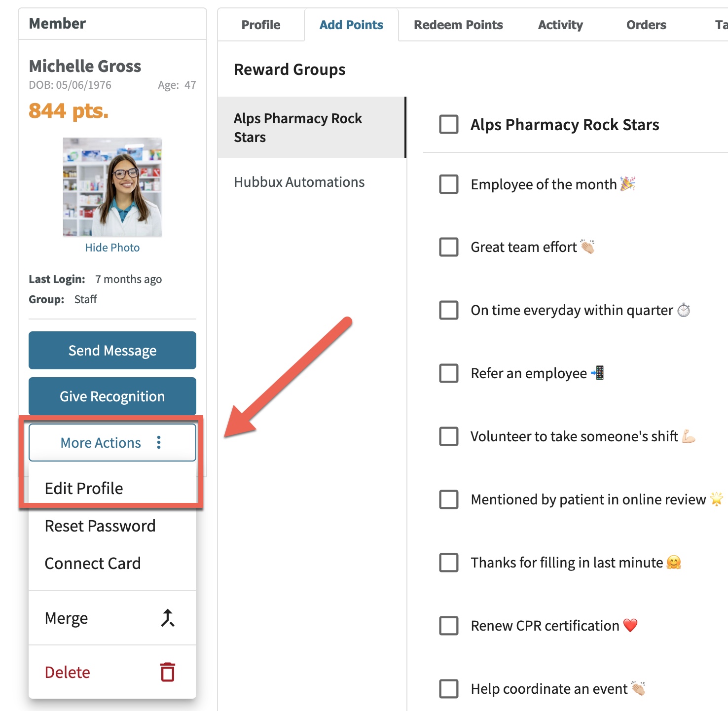728x711 pixels.
Task: Click the Give Recognition button
Action: tap(112, 396)
